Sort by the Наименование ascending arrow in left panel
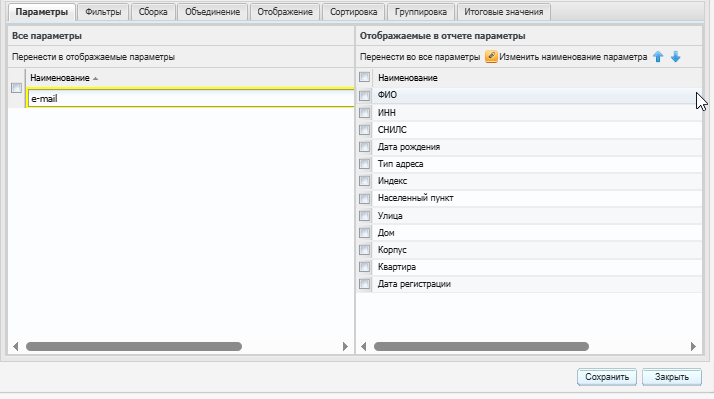Screen dimensions: 714x399 point(95,79)
